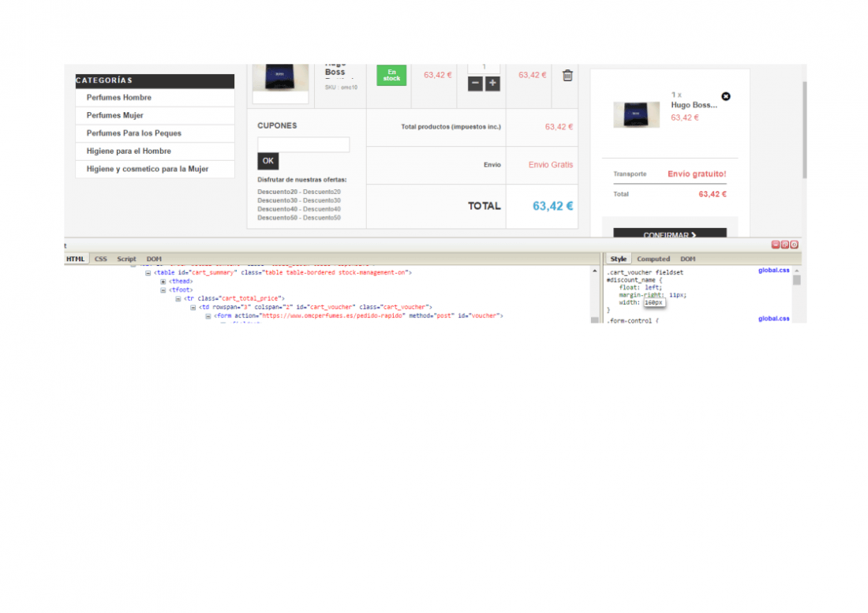Select the Style side panel tab

coord(619,259)
